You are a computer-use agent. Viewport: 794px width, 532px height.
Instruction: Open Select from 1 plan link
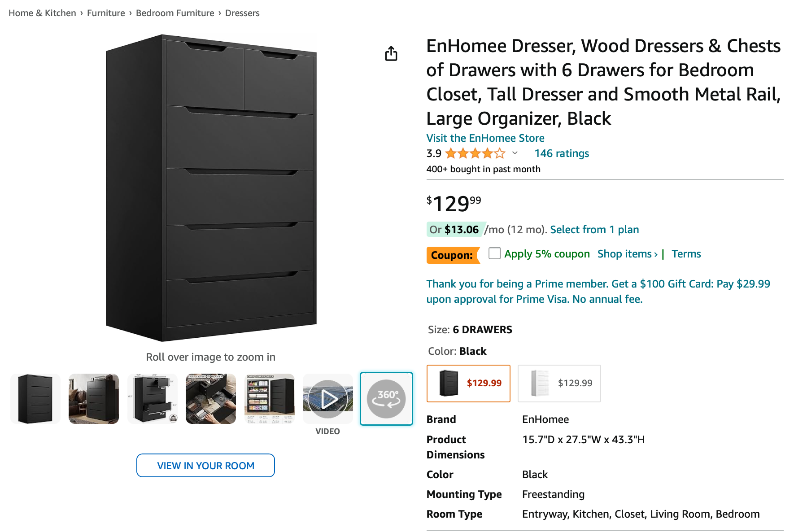[594, 230]
